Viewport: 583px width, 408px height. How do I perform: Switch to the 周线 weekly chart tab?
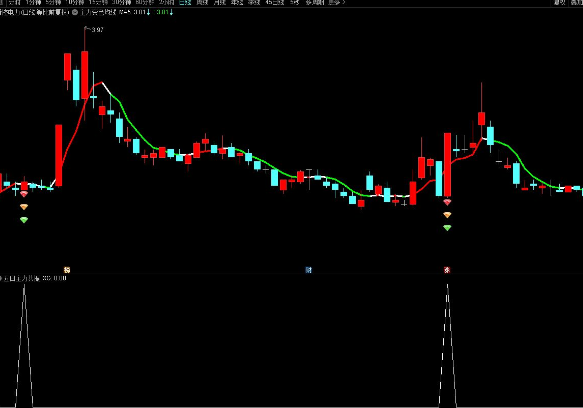point(203,3)
